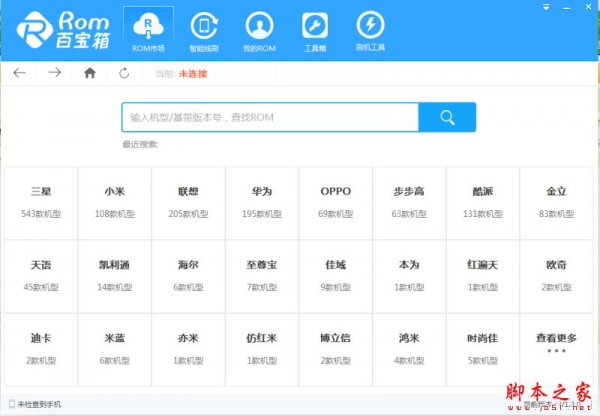Go forward with the right arrow

[x=55, y=73]
